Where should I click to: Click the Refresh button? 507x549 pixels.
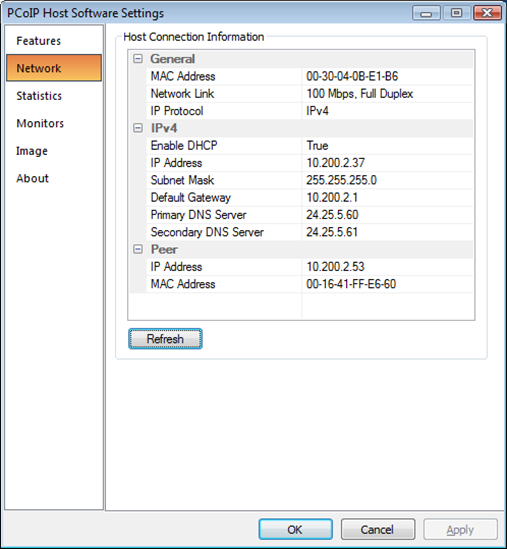165,339
